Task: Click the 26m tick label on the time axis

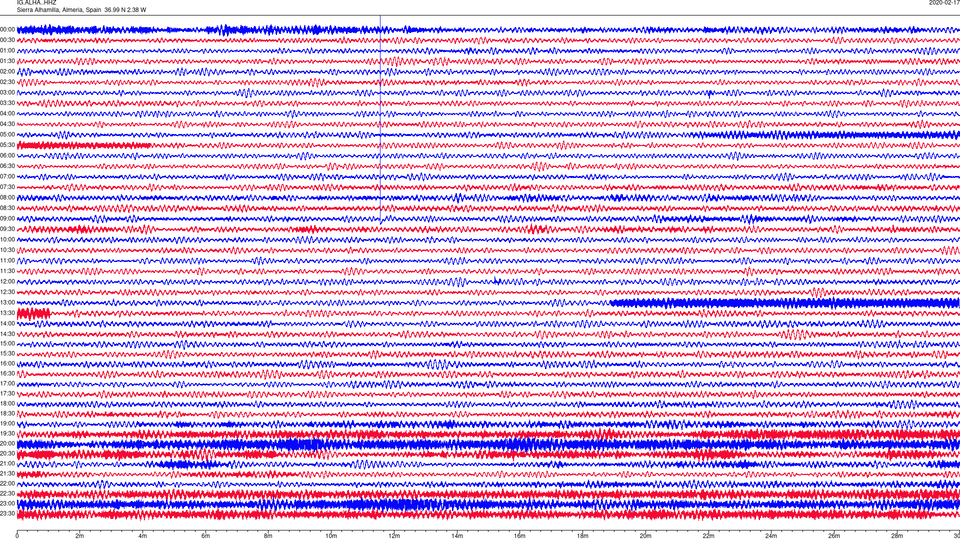Action: pyautogui.click(x=834, y=536)
